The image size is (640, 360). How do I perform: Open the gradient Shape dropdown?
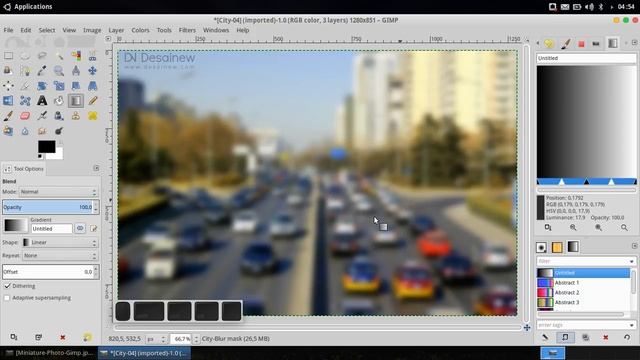(60, 242)
